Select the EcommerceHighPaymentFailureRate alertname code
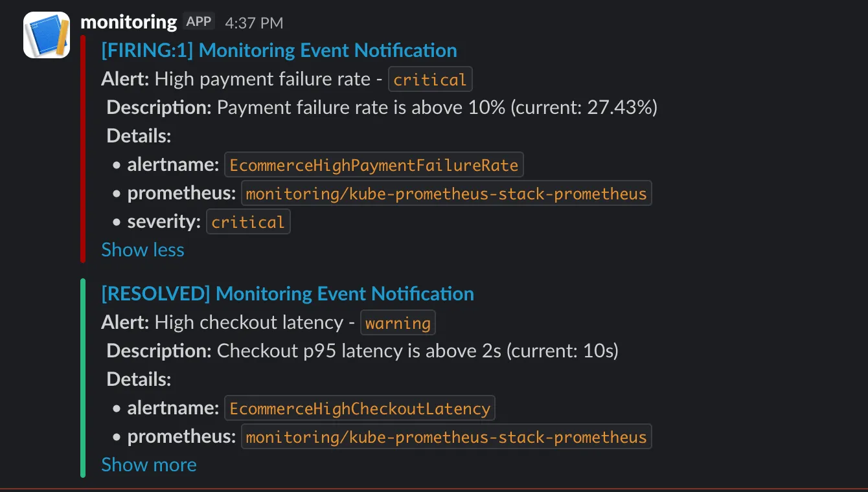The height and width of the screenshot is (492, 868). tap(374, 164)
